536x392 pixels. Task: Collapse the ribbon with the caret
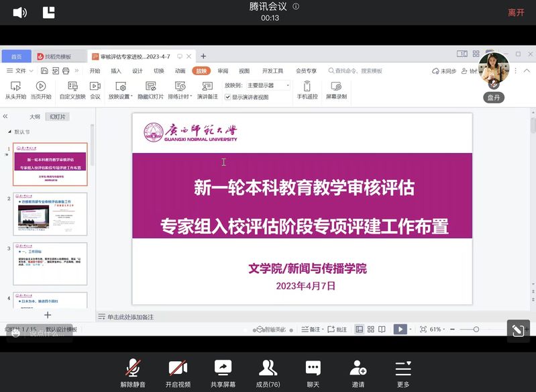click(527, 70)
